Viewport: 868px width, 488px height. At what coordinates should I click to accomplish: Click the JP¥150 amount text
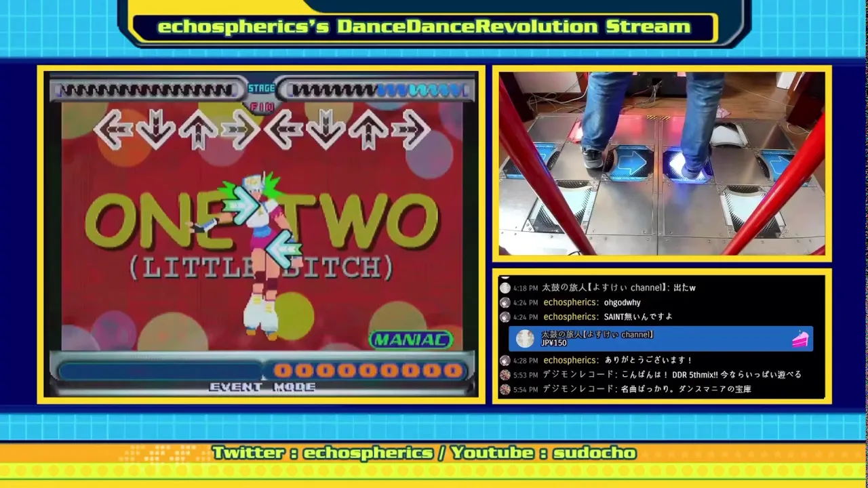tap(554, 344)
